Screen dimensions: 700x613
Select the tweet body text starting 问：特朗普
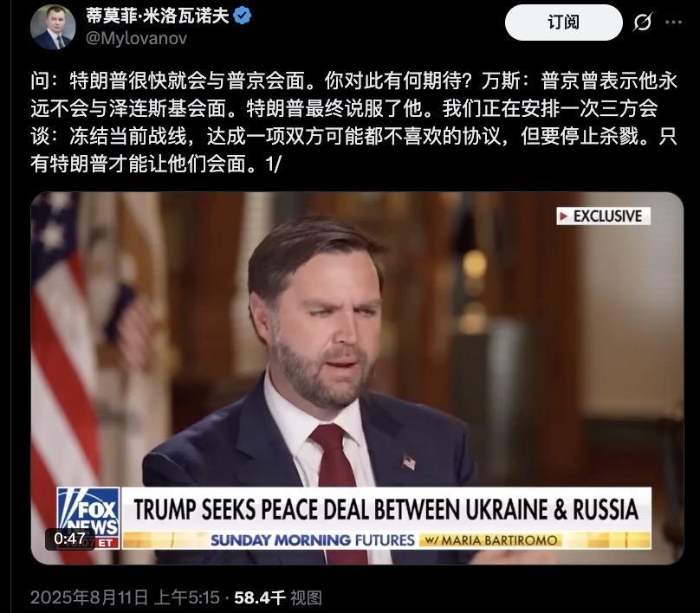(353, 122)
